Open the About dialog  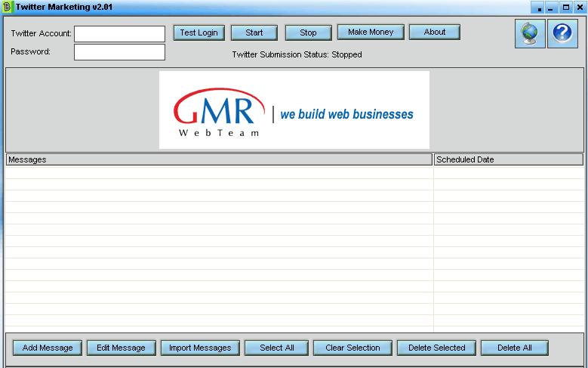click(x=435, y=32)
